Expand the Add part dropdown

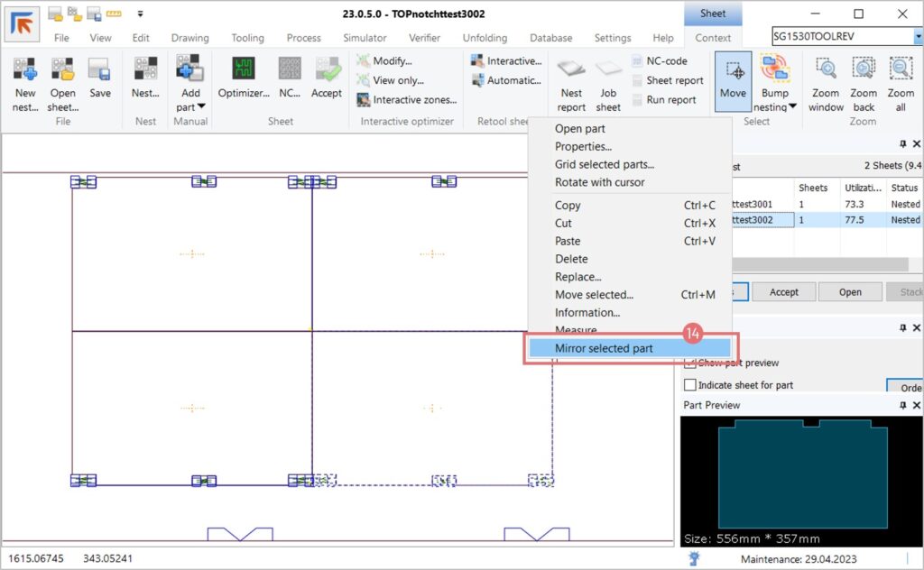tap(202, 106)
